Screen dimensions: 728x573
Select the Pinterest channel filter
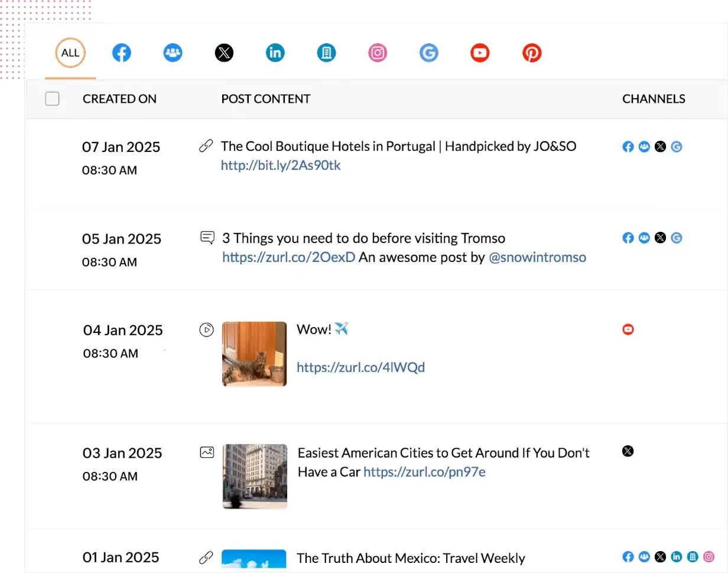[531, 53]
